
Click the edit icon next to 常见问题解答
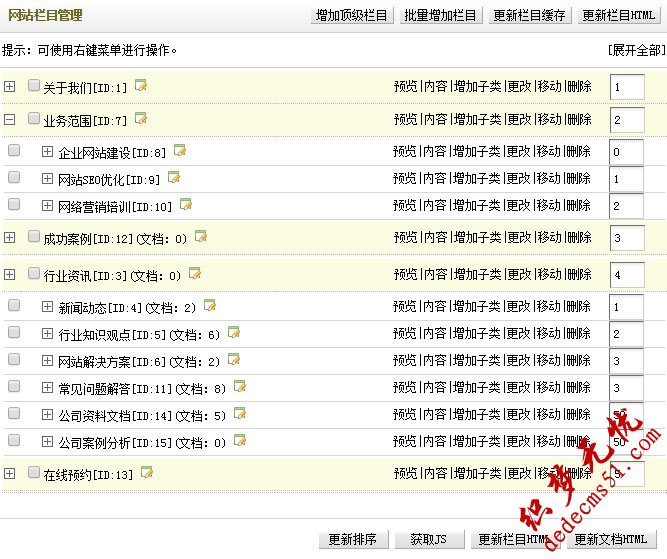click(x=240, y=386)
